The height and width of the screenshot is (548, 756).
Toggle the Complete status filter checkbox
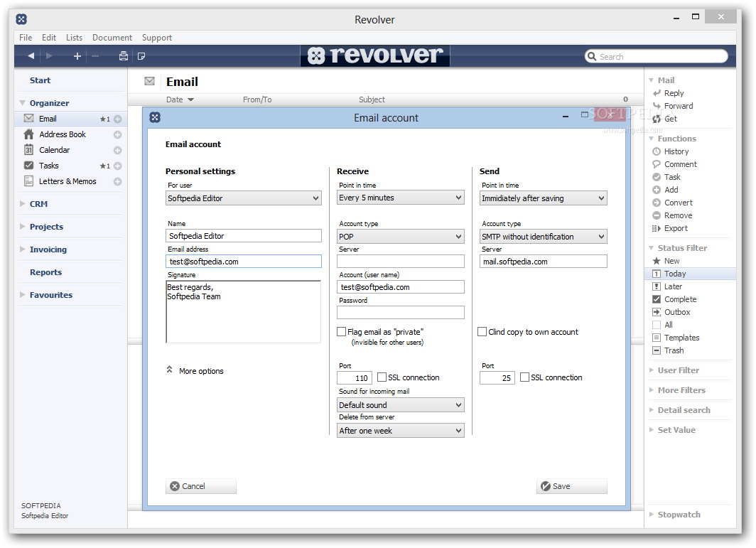657,299
